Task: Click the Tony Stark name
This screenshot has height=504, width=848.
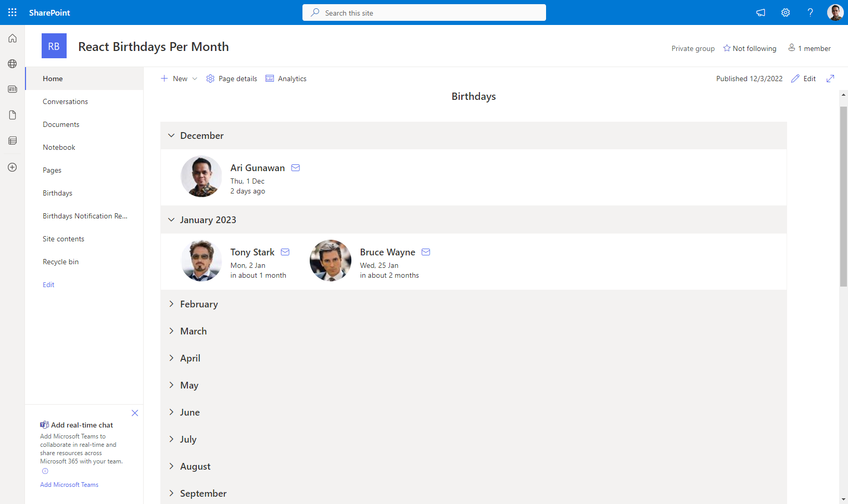Action: pyautogui.click(x=252, y=252)
